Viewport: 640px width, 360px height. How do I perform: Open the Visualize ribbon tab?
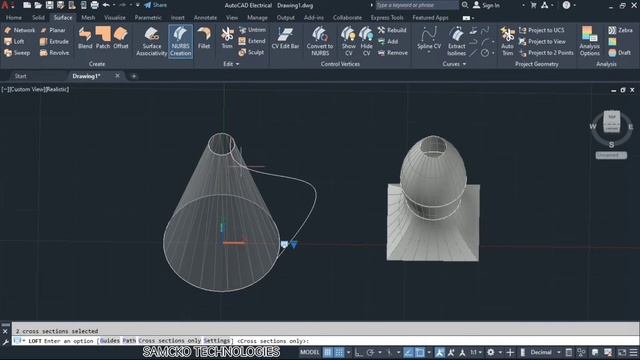(x=115, y=18)
